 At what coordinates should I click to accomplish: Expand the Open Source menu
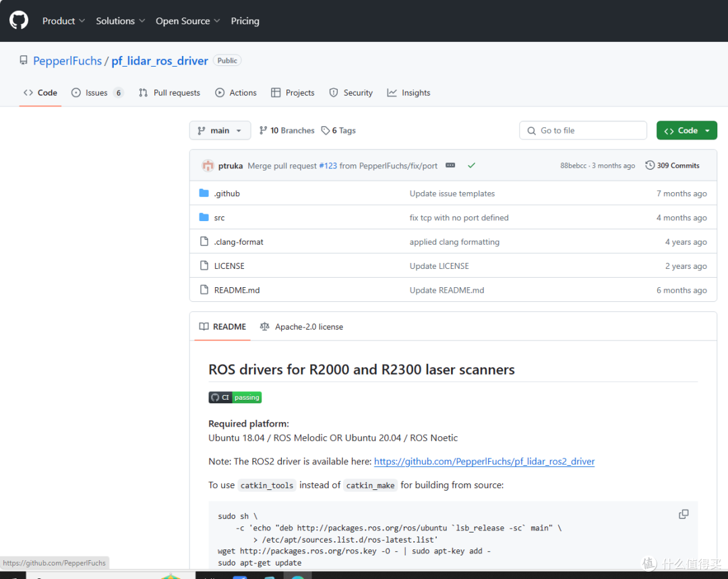pos(187,21)
